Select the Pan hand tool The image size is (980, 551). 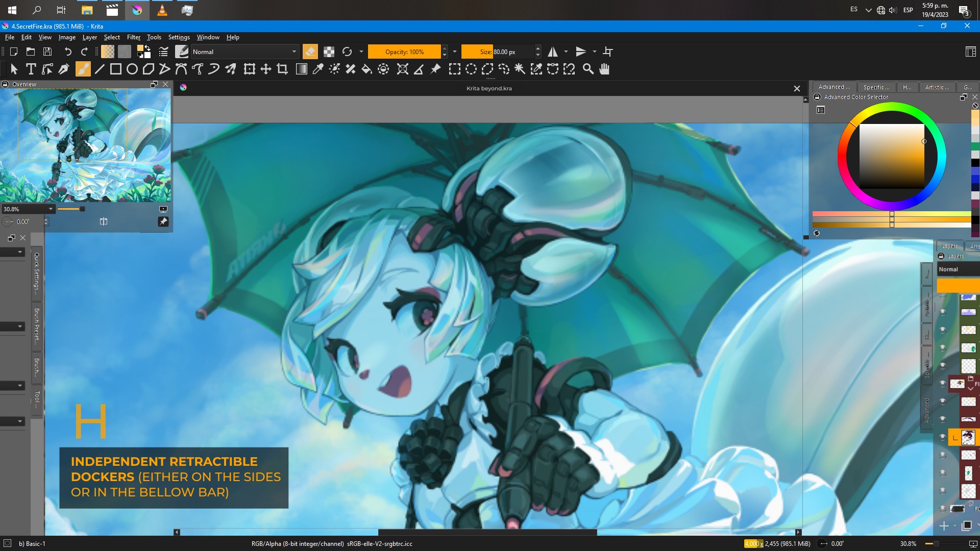click(x=604, y=69)
